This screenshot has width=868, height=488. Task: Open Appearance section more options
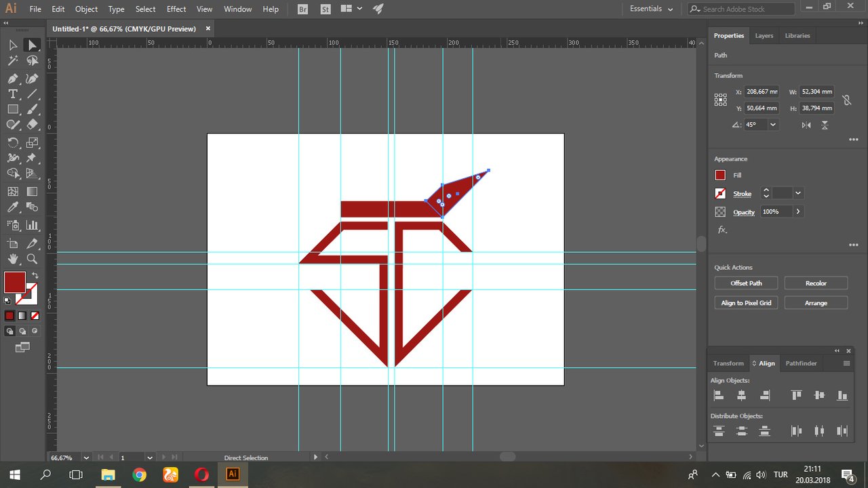coord(853,245)
